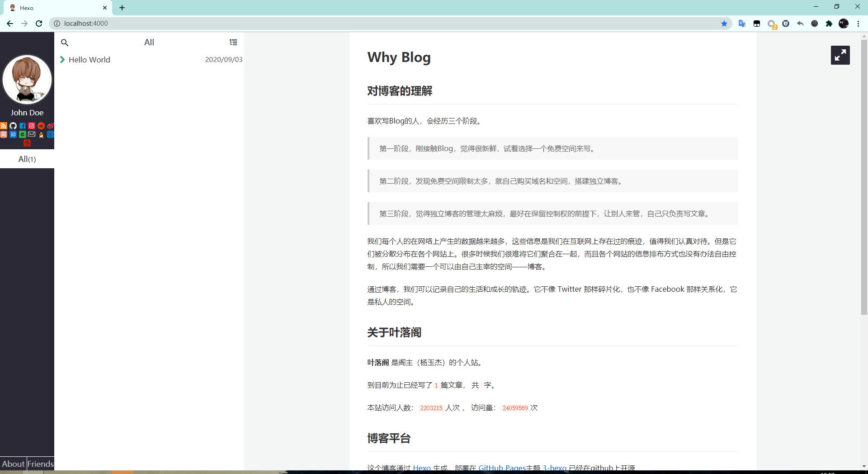Toggle the post list view icon

(x=233, y=42)
